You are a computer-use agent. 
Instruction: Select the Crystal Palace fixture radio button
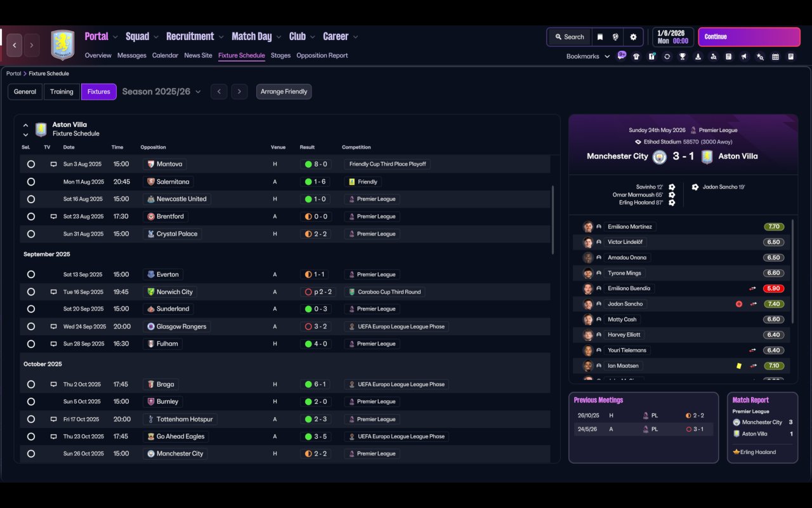tap(31, 234)
